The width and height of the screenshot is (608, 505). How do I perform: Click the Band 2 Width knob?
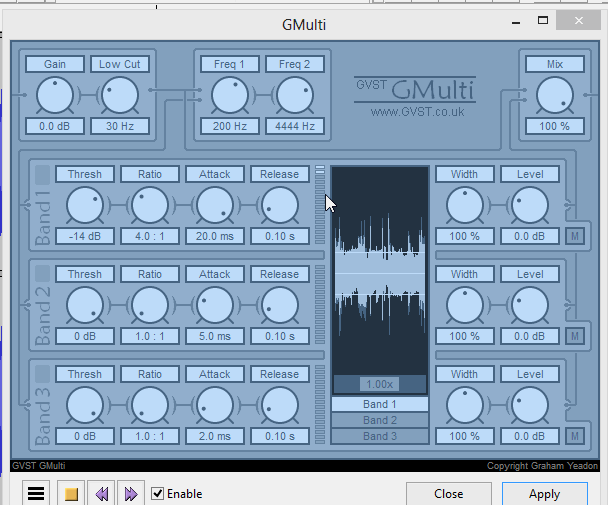(465, 305)
